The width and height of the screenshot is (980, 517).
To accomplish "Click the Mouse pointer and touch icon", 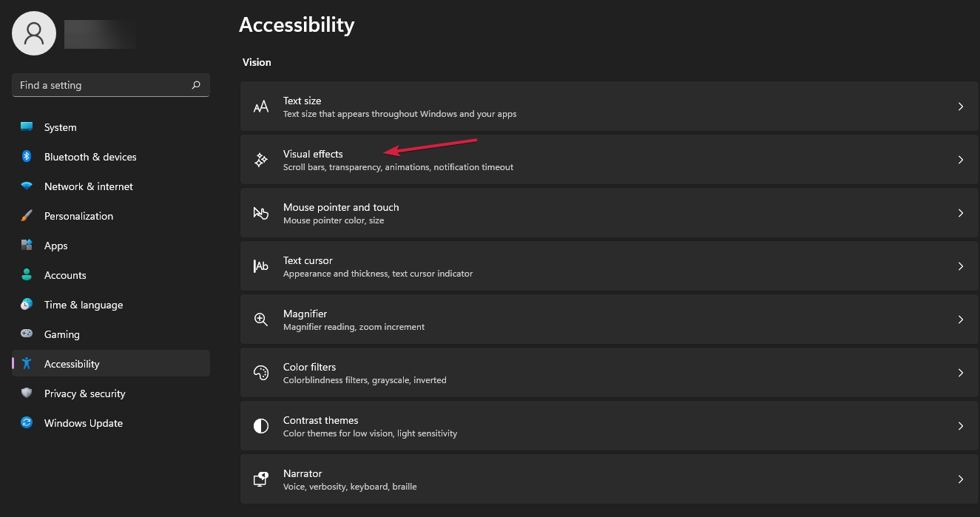I will (x=260, y=212).
